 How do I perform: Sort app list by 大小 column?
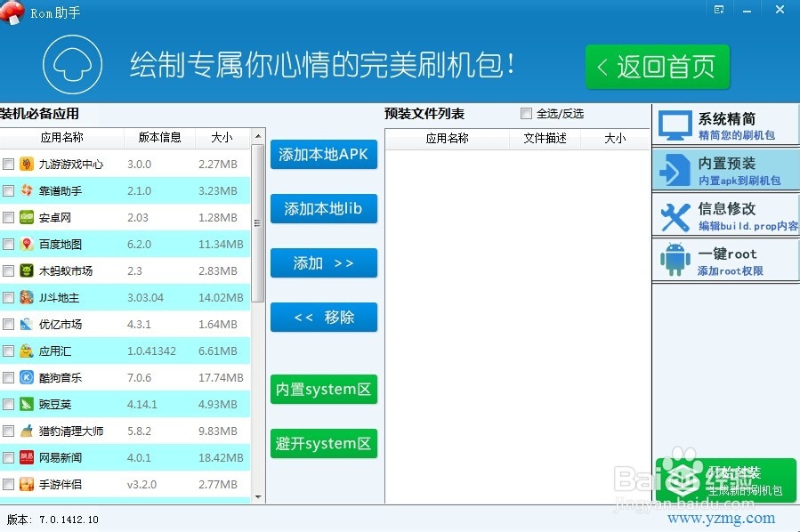[x=222, y=138]
